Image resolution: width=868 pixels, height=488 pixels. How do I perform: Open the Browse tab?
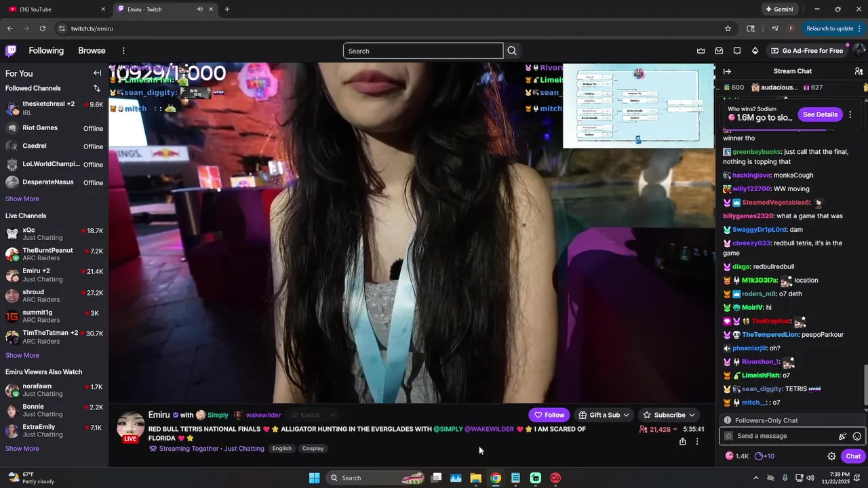(92, 51)
